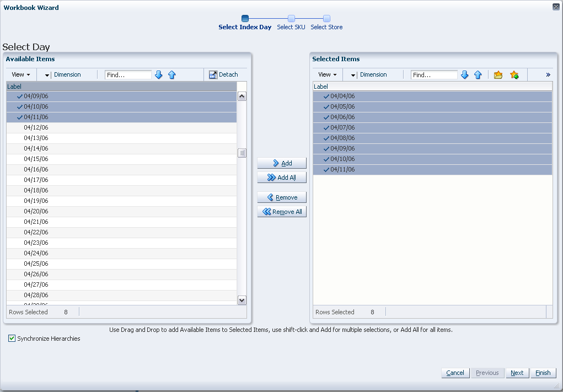Click the Finish button
Screen dimensions: 563x392
pos(543,373)
